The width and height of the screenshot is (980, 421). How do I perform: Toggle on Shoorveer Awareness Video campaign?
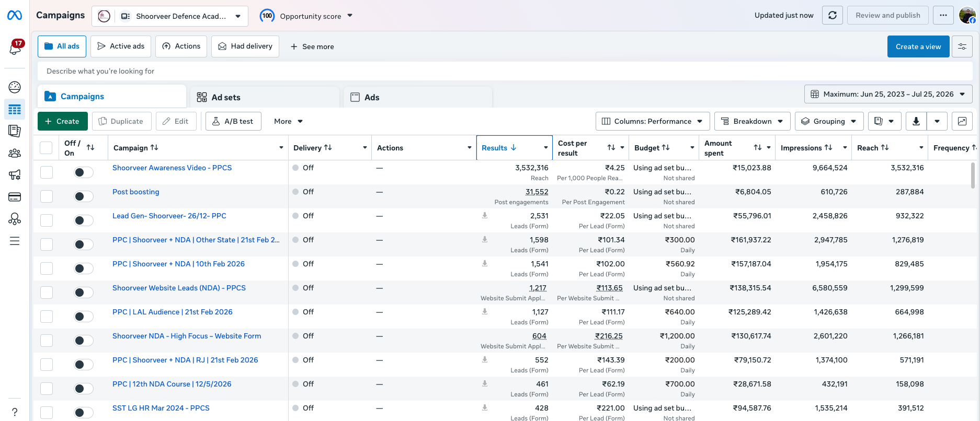83,172
